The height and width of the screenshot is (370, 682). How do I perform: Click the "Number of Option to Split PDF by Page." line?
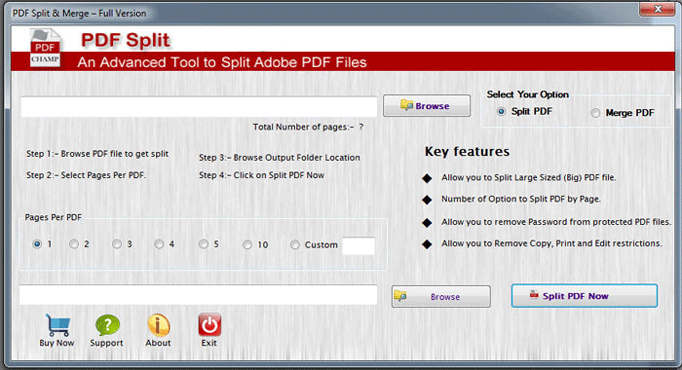click(521, 199)
